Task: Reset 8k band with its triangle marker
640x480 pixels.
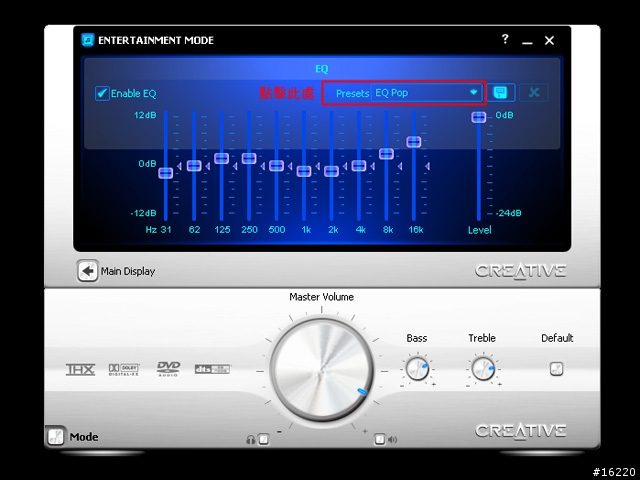Action: [400, 166]
